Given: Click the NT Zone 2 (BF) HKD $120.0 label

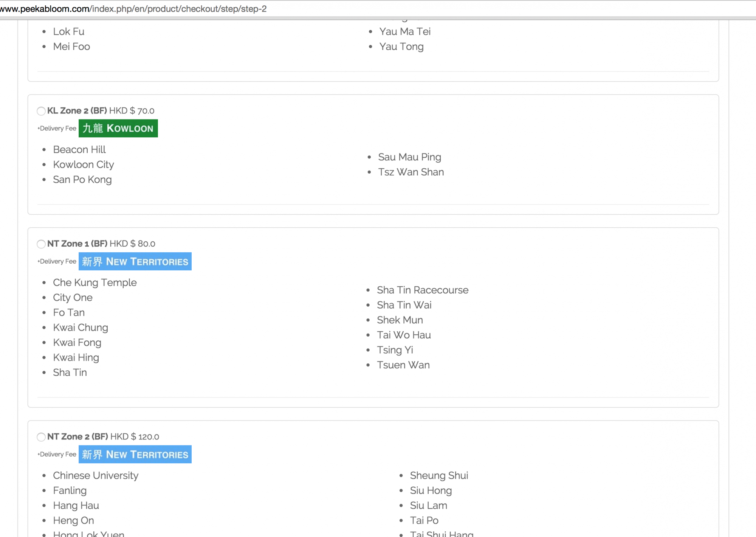Looking at the screenshot, I should click(103, 437).
